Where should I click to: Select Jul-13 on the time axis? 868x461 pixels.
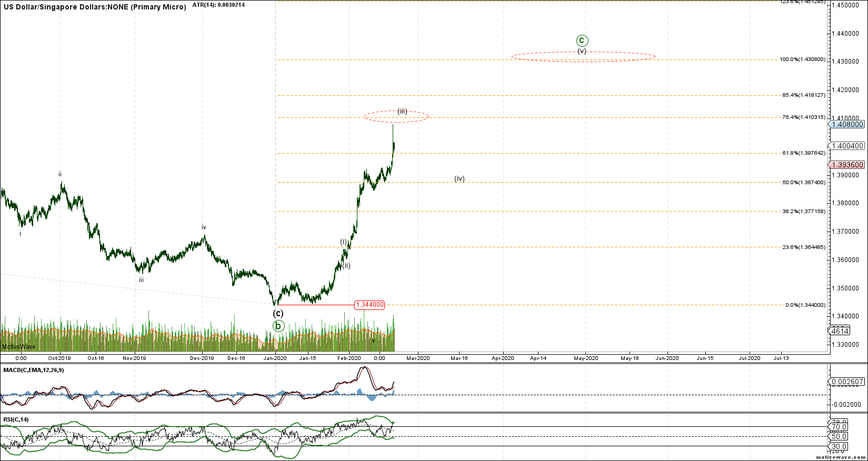781,358
